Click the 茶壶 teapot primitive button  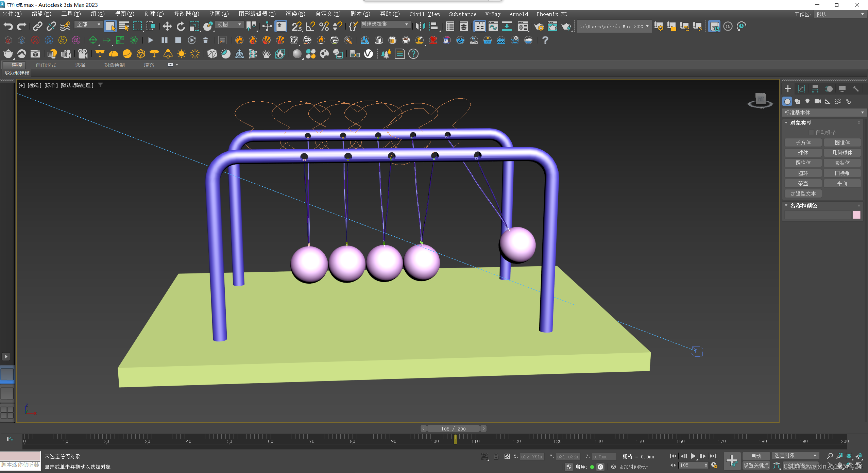tap(803, 183)
